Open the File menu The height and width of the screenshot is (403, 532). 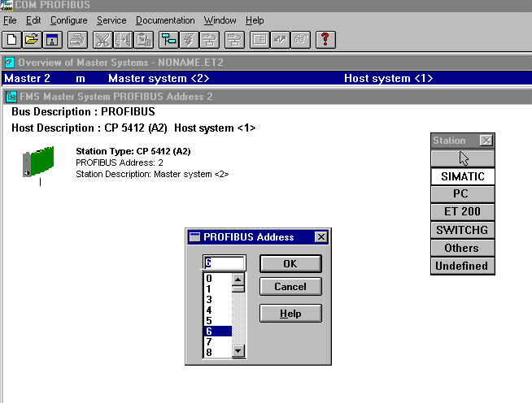pos(10,20)
